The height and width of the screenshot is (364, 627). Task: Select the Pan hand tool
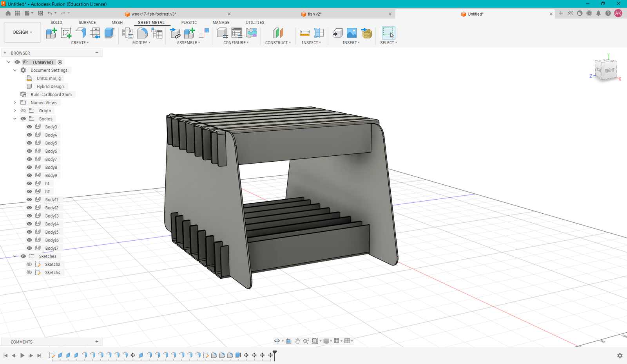(x=297, y=341)
